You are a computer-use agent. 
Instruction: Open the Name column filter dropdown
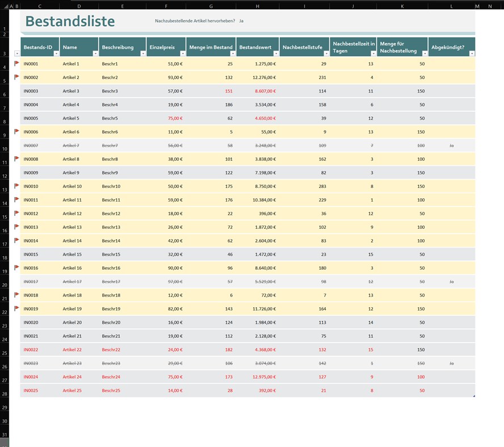point(95,53)
